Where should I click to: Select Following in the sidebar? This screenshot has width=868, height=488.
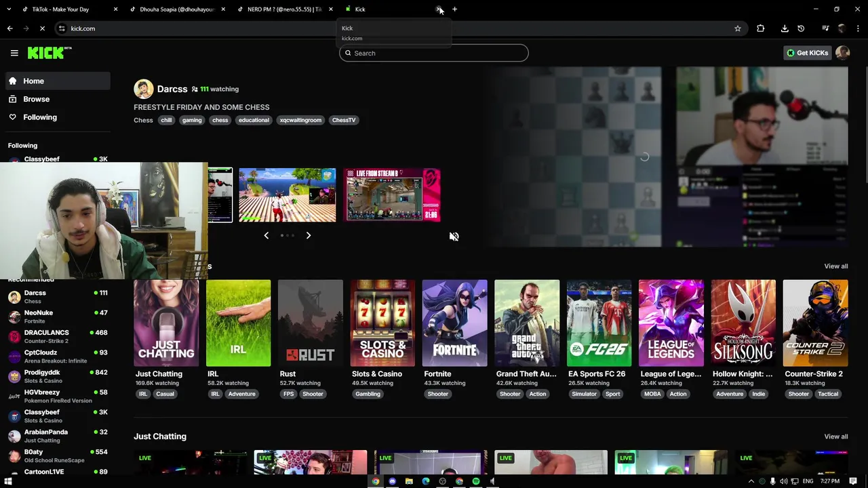coord(58,117)
